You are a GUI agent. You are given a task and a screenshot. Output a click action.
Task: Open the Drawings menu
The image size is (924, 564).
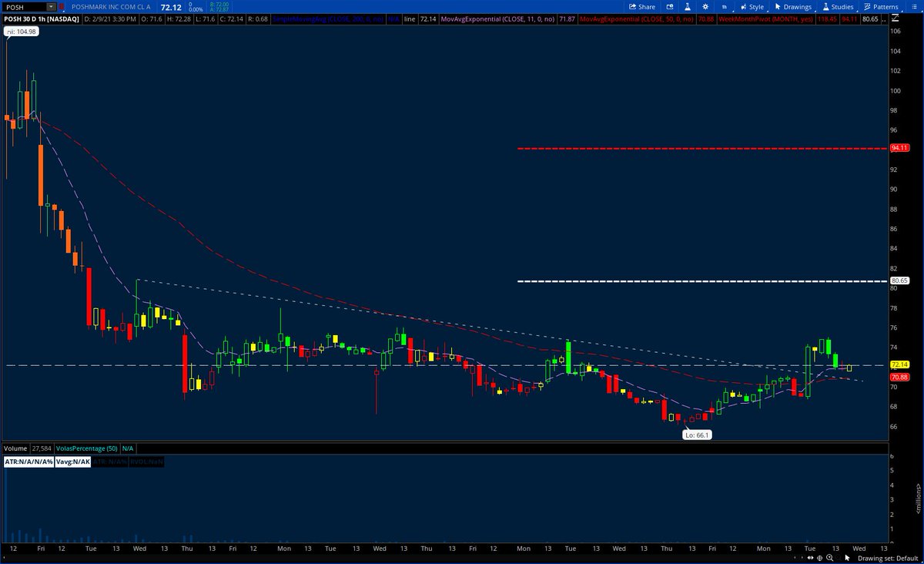pos(793,7)
